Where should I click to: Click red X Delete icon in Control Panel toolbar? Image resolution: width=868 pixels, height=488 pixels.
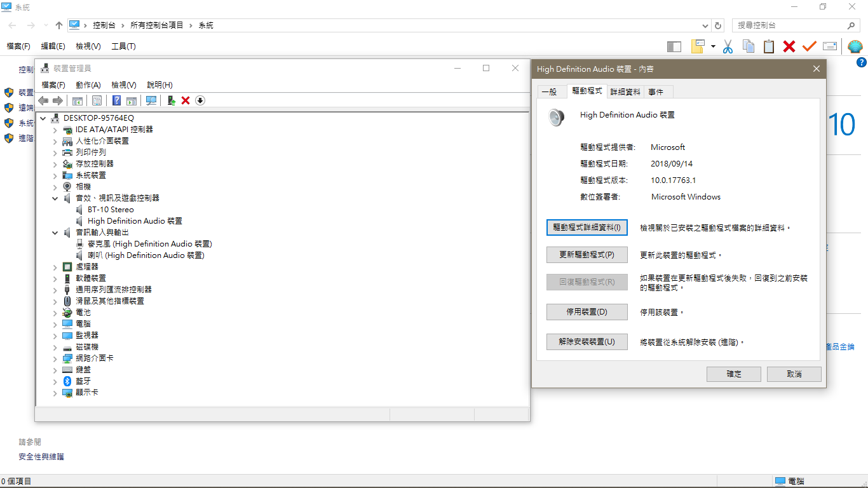(x=789, y=46)
